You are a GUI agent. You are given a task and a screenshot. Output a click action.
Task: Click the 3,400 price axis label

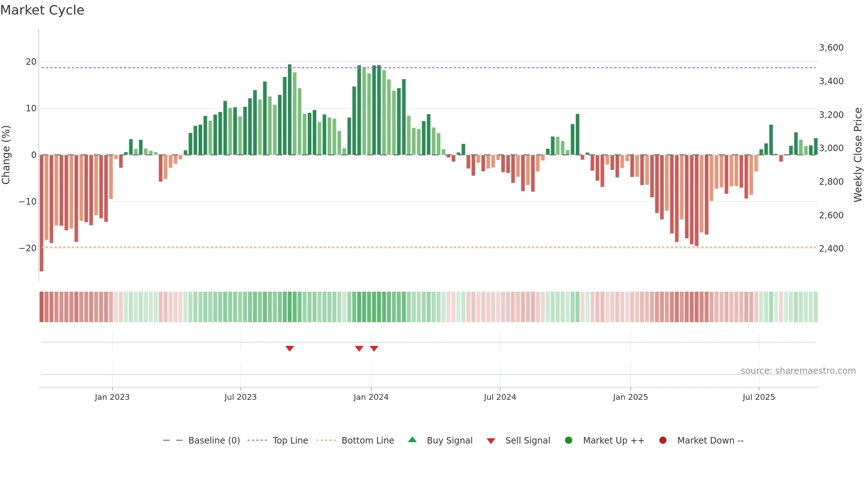click(831, 81)
